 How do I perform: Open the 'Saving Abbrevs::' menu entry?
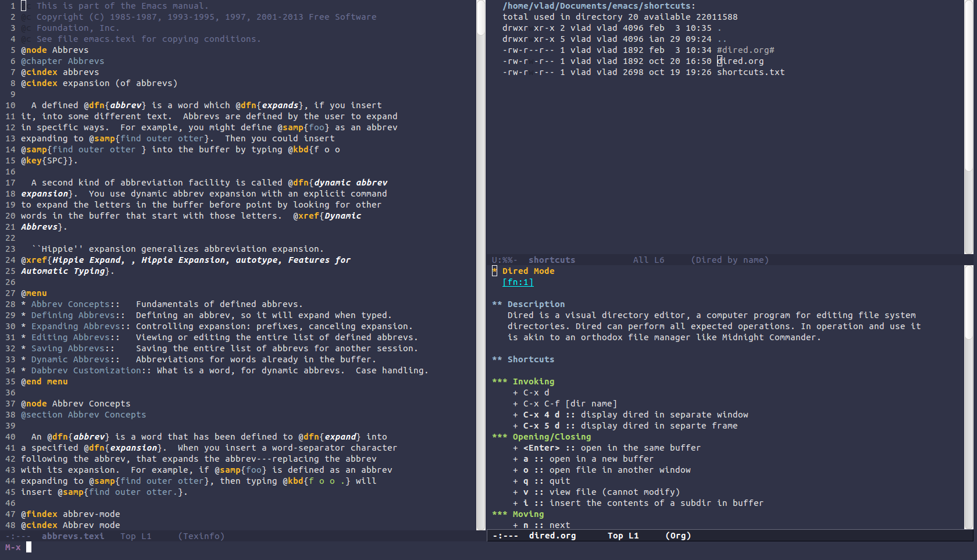coord(73,348)
